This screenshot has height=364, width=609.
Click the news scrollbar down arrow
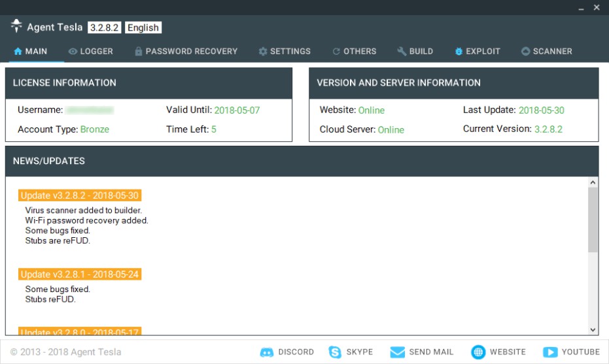593,330
